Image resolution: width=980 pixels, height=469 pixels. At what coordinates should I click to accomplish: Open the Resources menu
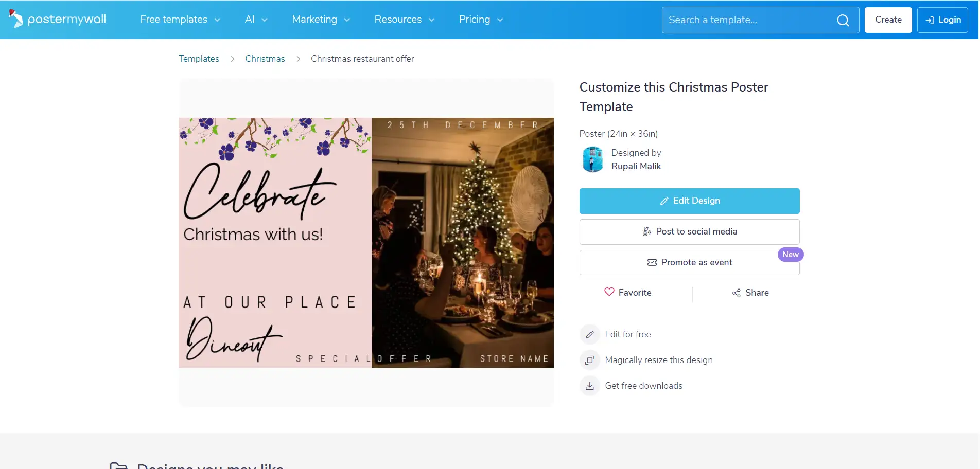[x=404, y=20]
